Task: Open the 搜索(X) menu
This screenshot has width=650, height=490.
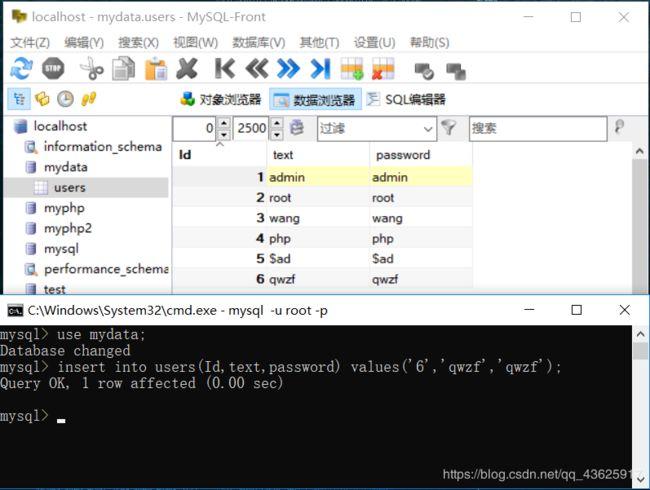Action: click(x=138, y=43)
